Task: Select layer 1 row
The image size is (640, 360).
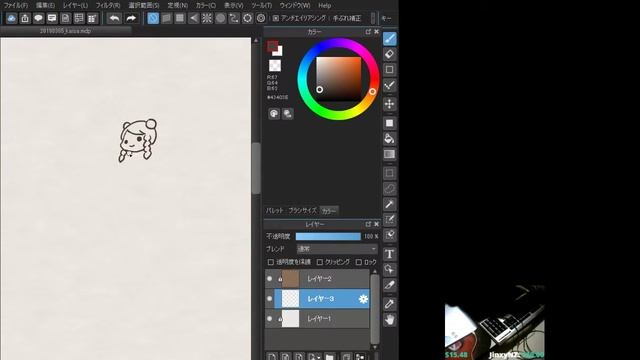Action: [x=317, y=319]
